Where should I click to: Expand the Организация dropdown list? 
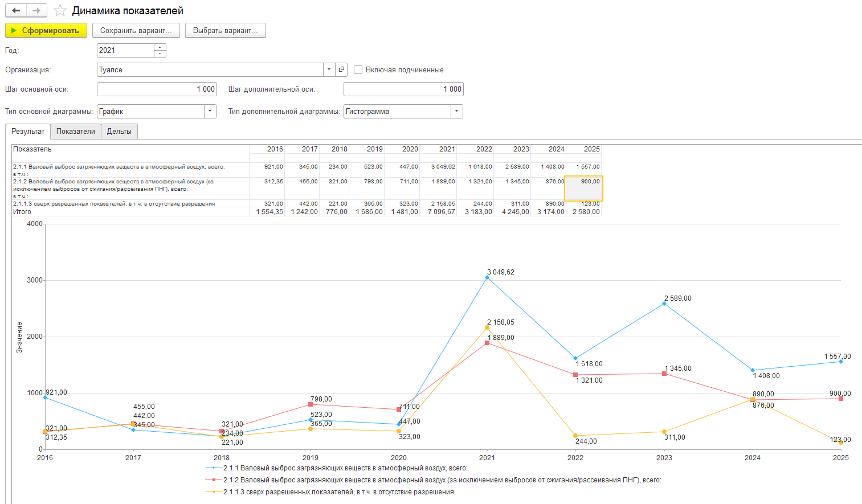pos(329,69)
